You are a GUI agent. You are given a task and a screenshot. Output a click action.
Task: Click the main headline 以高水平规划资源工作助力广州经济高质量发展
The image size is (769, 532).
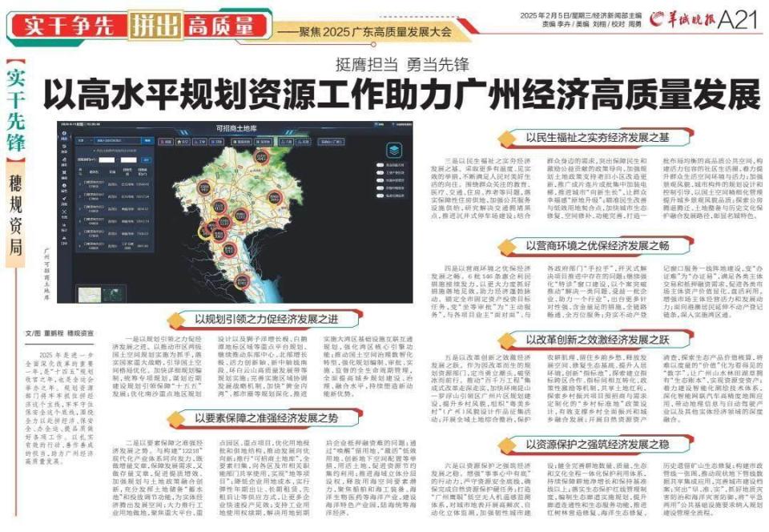pos(402,95)
